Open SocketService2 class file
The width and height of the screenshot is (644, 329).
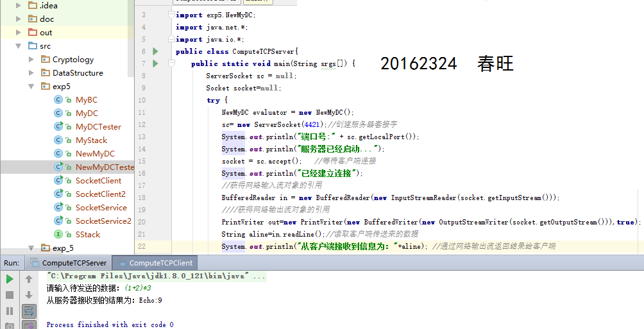103,221
